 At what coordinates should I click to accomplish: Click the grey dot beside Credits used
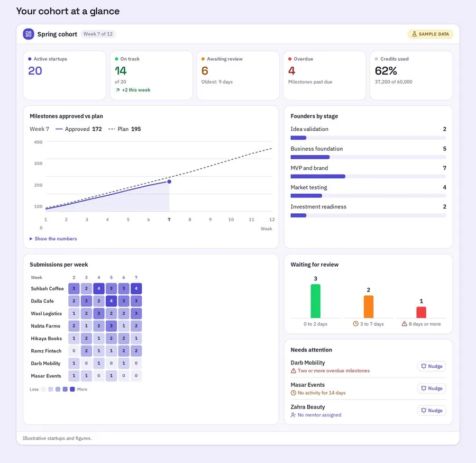click(x=377, y=59)
